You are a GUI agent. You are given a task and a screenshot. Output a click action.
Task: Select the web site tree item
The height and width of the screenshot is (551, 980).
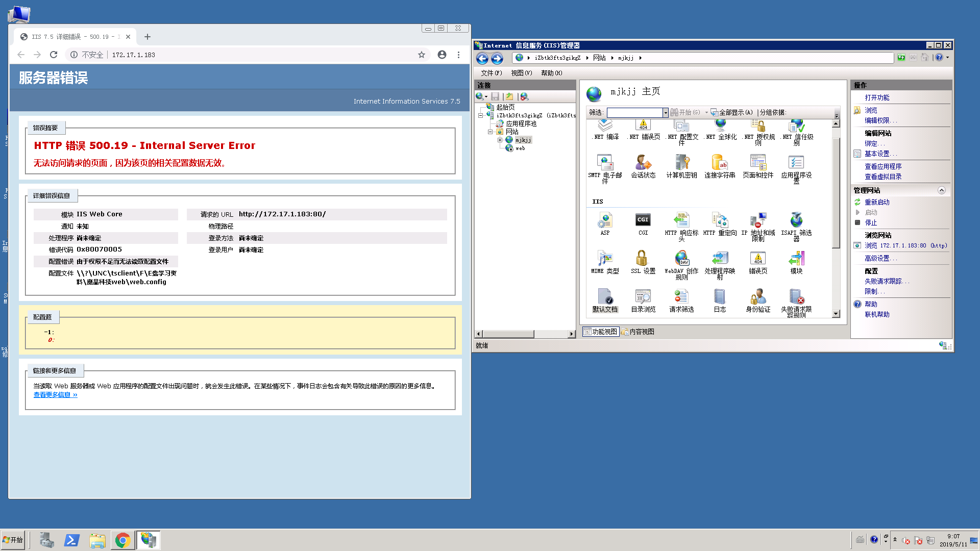[x=520, y=148]
